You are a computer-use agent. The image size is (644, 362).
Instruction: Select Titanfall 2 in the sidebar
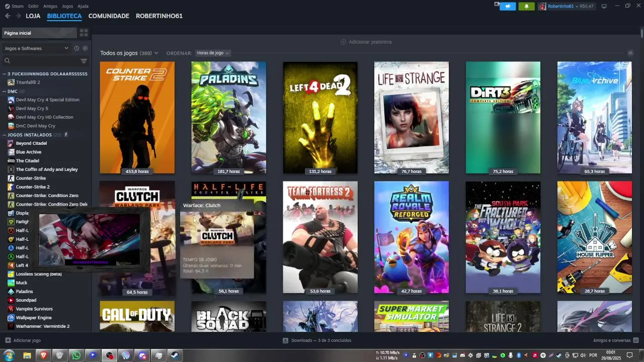pos(28,82)
